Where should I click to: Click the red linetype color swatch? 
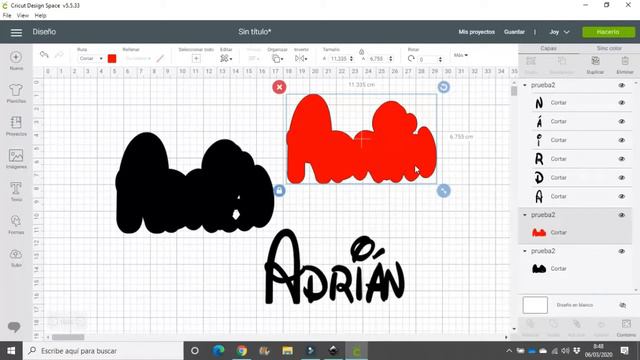pyautogui.click(x=112, y=58)
